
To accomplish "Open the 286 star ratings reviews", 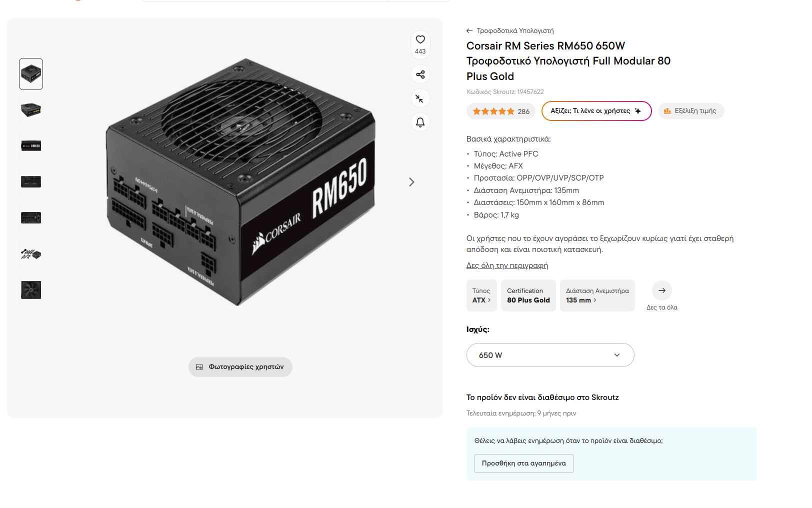I will pyautogui.click(x=501, y=111).
